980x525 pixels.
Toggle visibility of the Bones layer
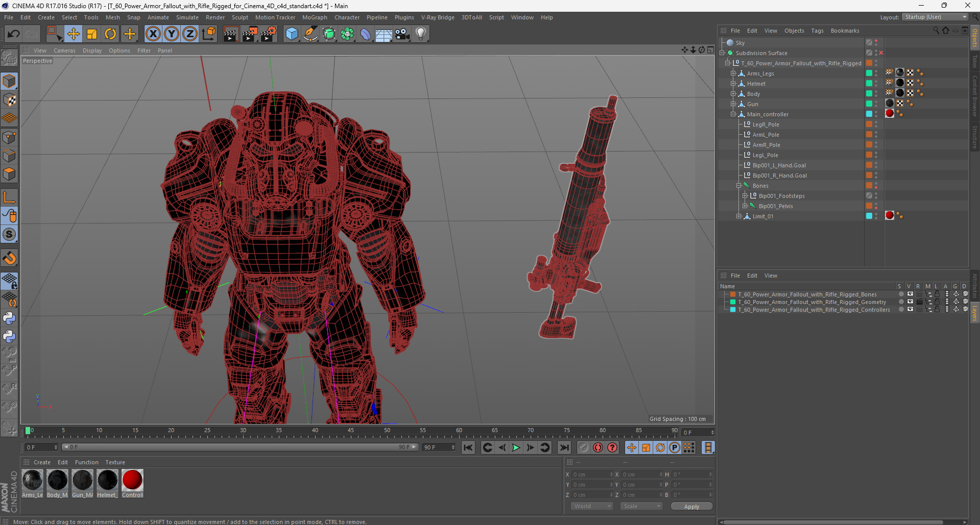tap(910, 294)
